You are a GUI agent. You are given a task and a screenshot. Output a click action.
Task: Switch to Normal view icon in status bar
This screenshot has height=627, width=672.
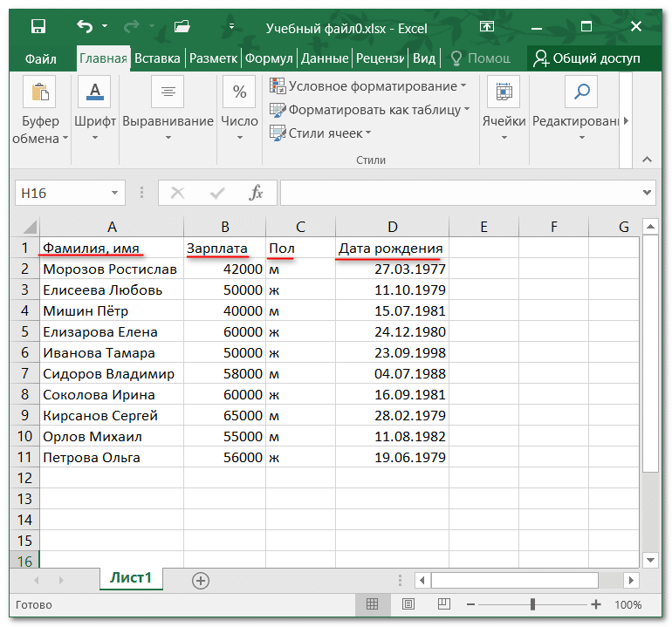pos(372,603)
